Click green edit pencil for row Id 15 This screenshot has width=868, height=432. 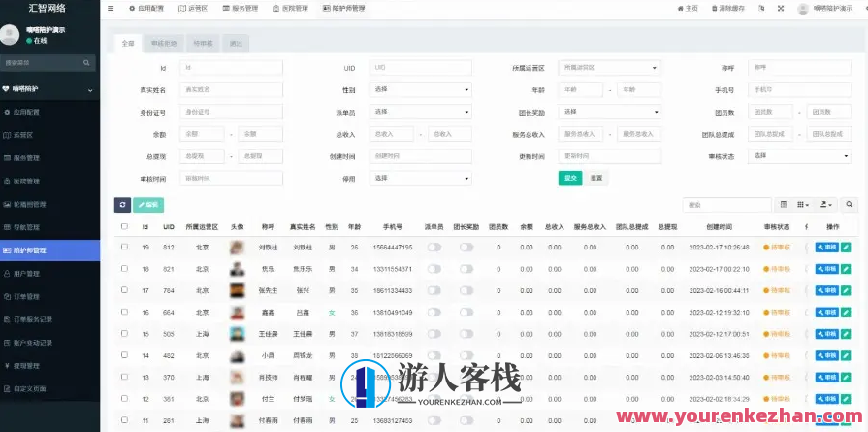(x=846, y=334)
